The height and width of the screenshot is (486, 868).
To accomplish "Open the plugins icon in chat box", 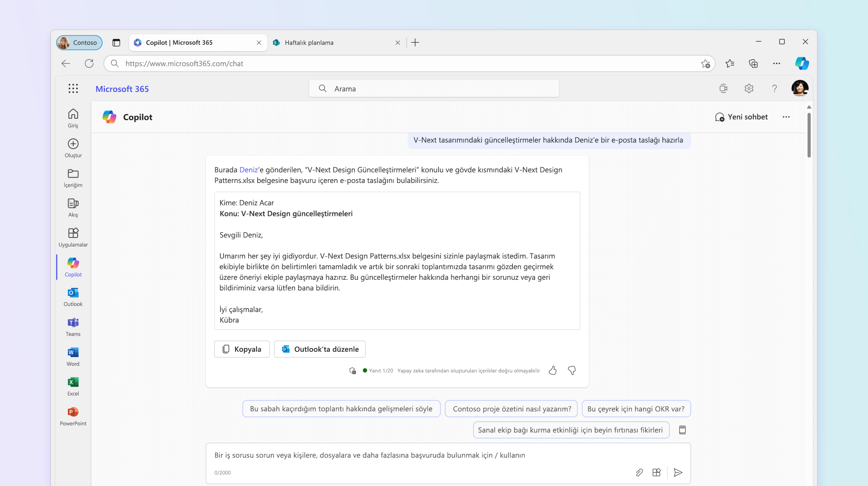I will (656, 472).
